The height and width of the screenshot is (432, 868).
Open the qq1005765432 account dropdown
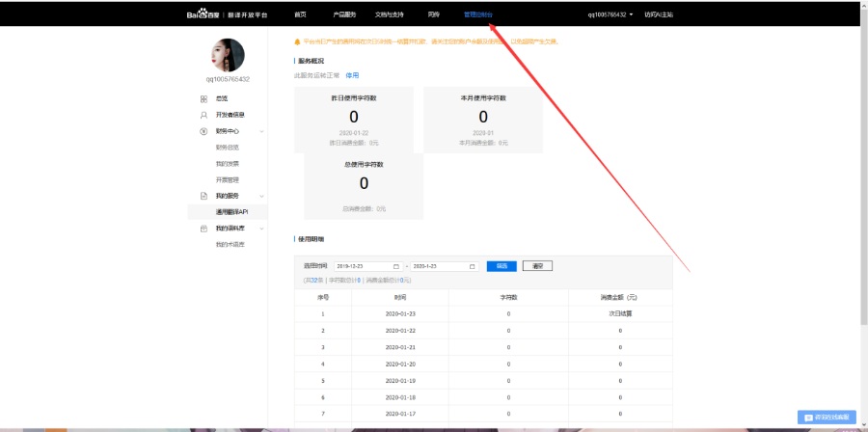(610, 14)
